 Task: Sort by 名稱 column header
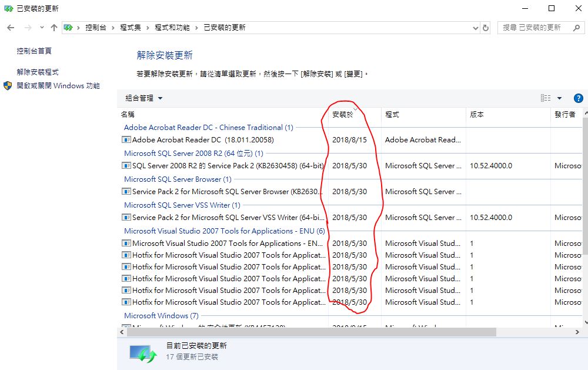pyautogui.click(x=128, y=115)
